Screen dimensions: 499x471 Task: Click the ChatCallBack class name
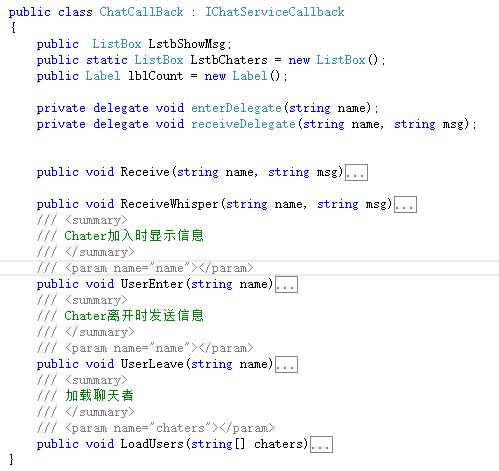[141, 12]
